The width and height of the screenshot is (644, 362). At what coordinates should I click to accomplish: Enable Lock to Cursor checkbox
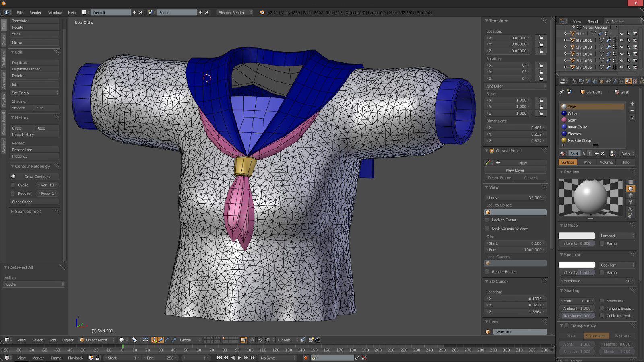pos(487,220)
